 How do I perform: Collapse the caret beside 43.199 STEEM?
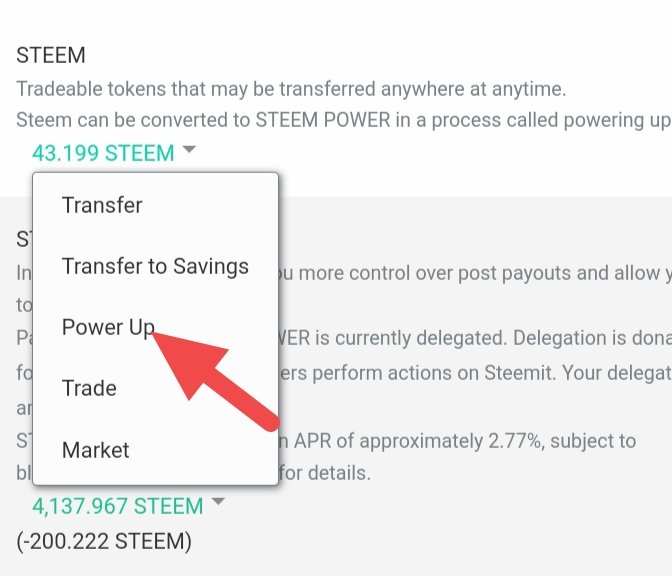[189, 152]
